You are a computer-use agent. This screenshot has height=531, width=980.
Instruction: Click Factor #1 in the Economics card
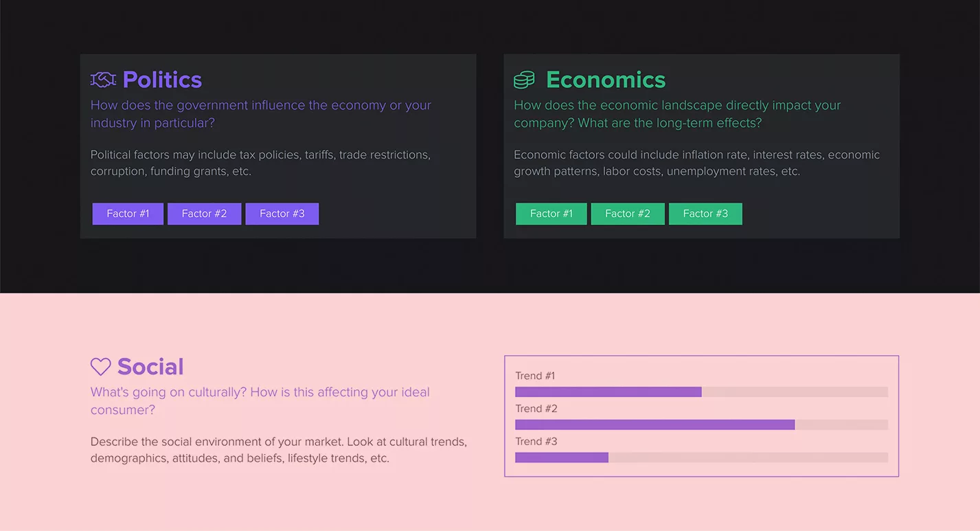tap(551, 214)
